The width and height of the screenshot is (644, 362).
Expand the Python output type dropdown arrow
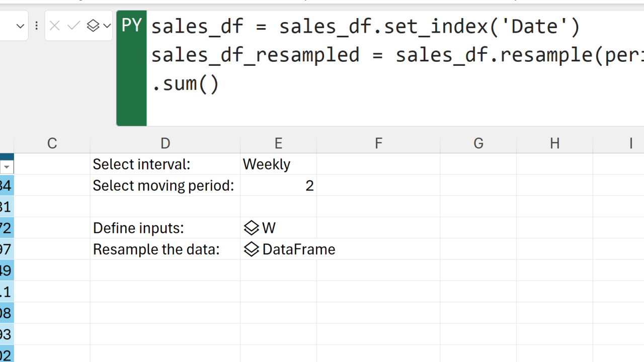coord(107,26)
